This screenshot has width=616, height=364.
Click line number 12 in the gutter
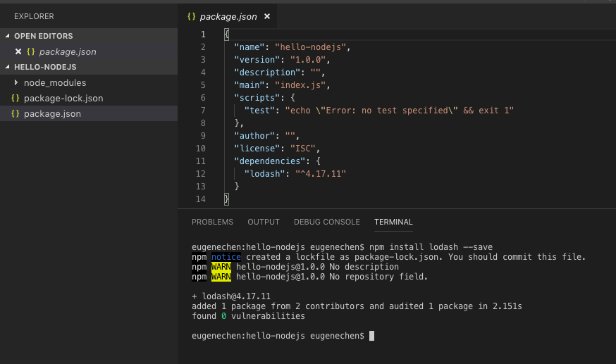(x=201, y=174)
